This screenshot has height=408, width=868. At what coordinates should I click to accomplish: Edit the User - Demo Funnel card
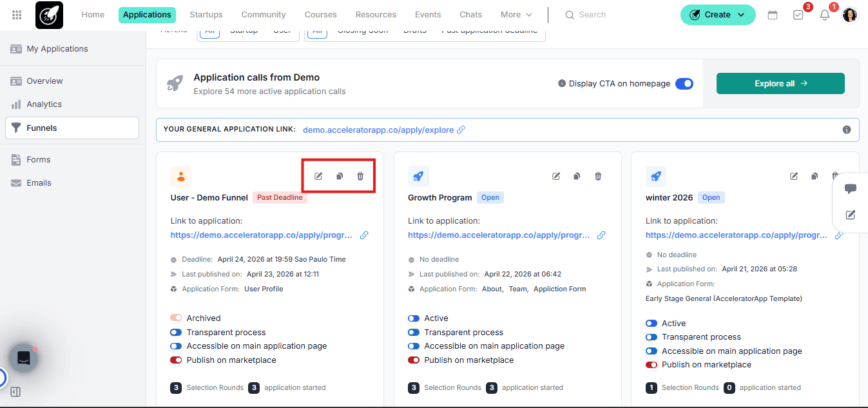pyautogui.click(x=318, y=176)
